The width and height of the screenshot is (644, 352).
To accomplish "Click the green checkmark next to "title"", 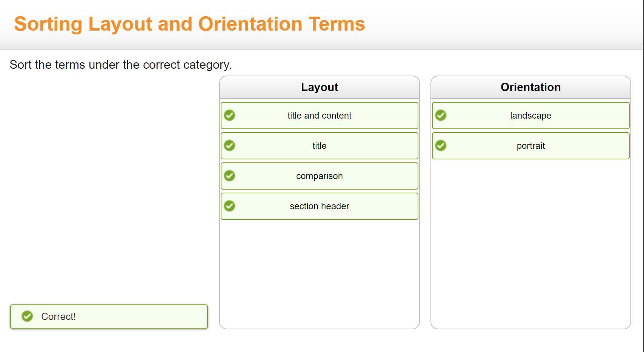I will (x=229, y=145).
